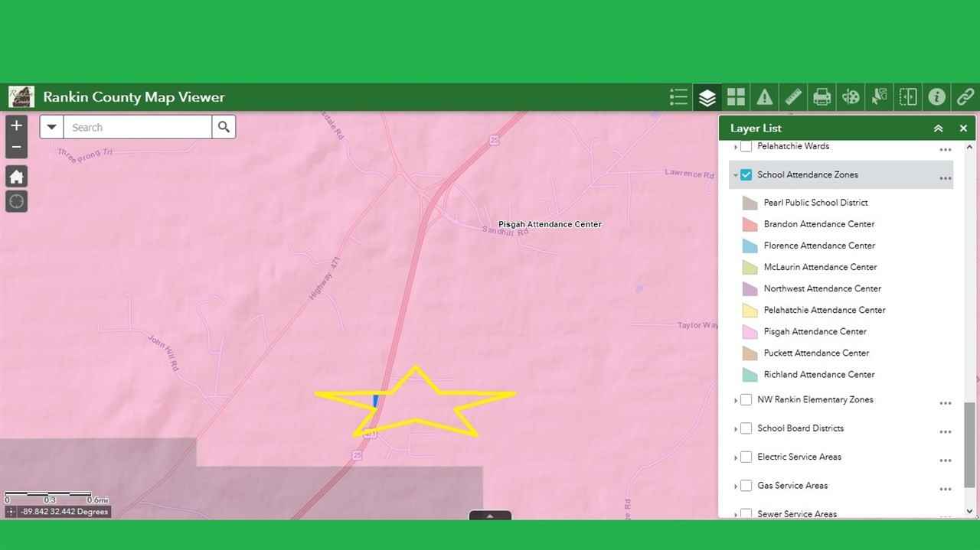Open the Draw palette tool
The width and height of the screenshot is (980, 550).
[851, 97]
